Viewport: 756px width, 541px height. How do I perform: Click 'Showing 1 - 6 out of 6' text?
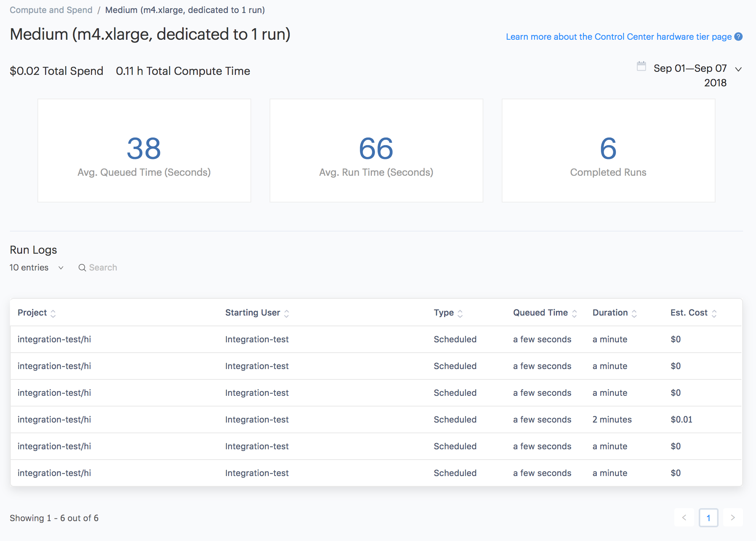coord(54,518)
